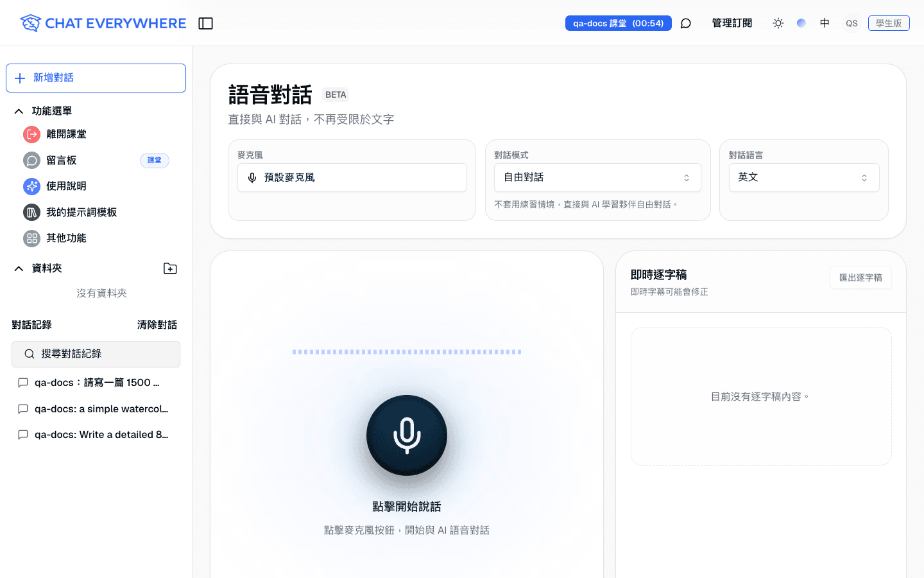
Task: Open the 預設麥克風 microphone selector
Action: (352, 178)
